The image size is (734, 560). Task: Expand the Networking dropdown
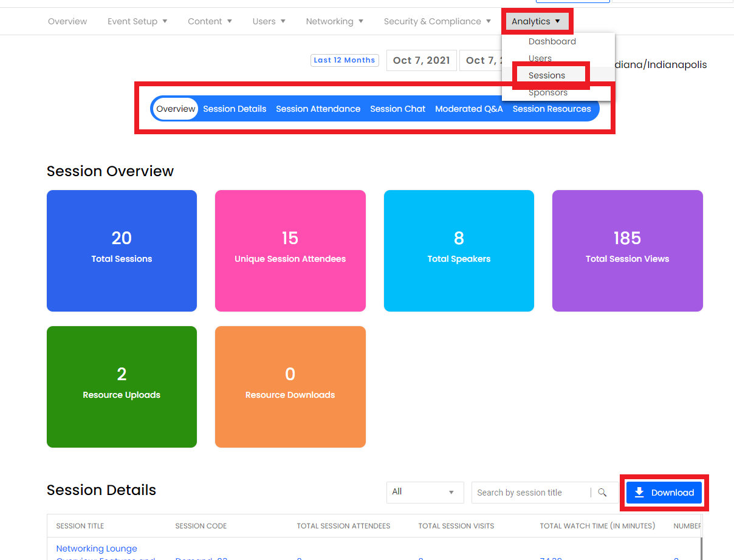click(x=334, y=21)
